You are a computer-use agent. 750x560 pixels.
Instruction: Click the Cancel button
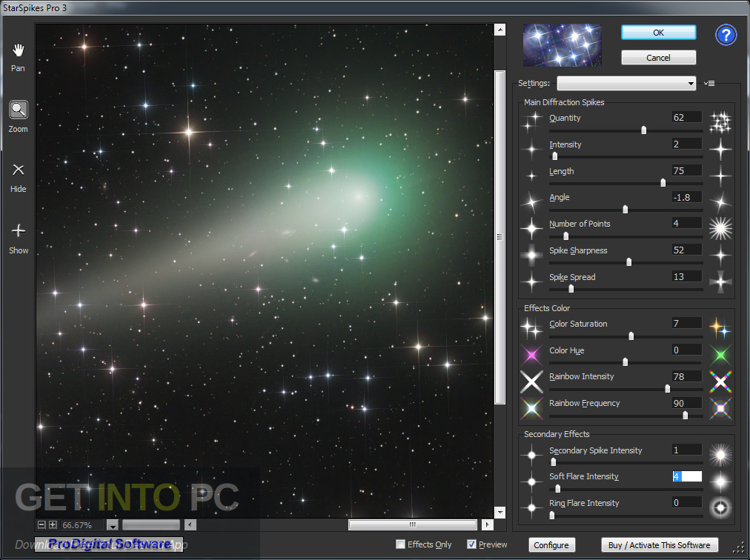[x=658, y=57]
